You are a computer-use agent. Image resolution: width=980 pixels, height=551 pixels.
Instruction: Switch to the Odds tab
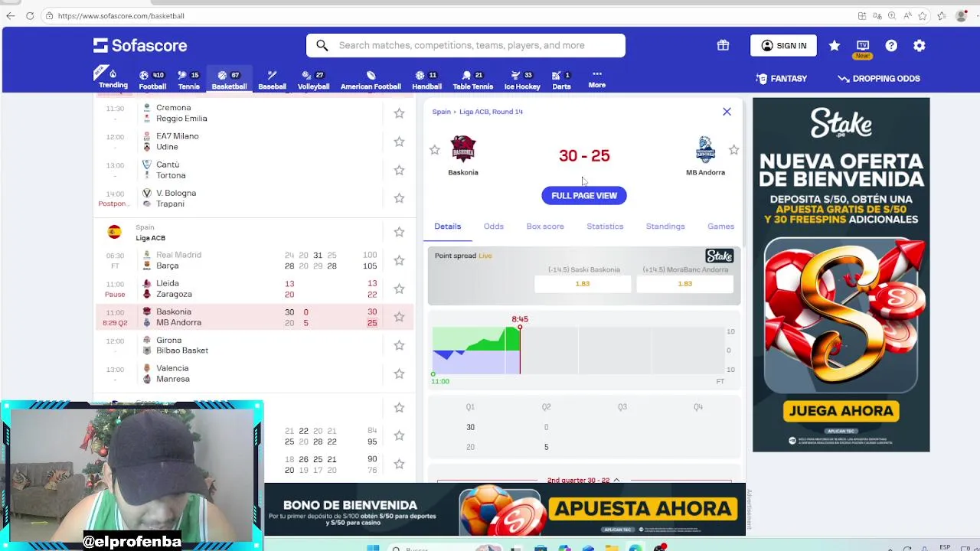coord(494,227)
